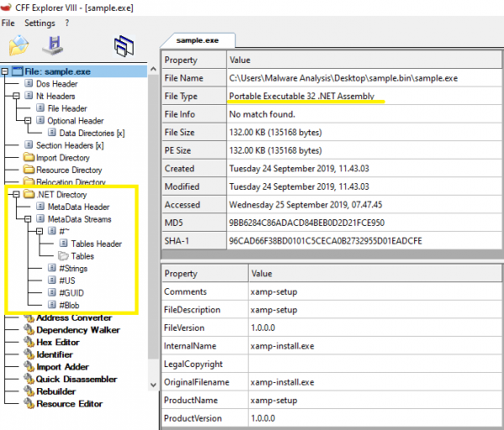Open the Settings menu
Screen dimensions: 504x430
[39, 23]
